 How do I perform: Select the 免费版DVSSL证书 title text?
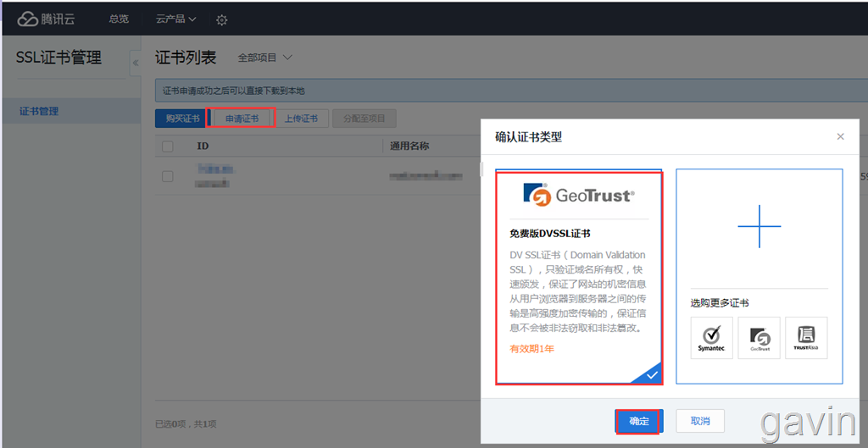549,234
